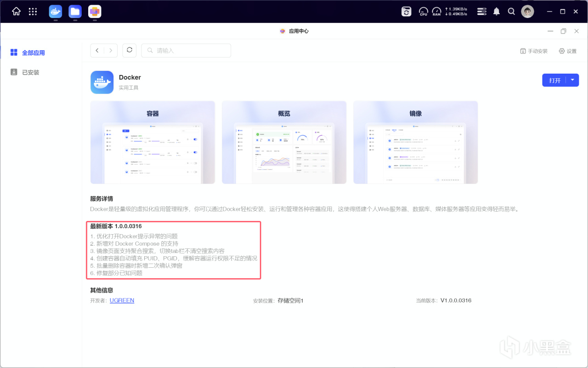The image size is (588, 368).
Task: Expand the dropdown arrow beside 打开
Action: click(x=572, y=80)
